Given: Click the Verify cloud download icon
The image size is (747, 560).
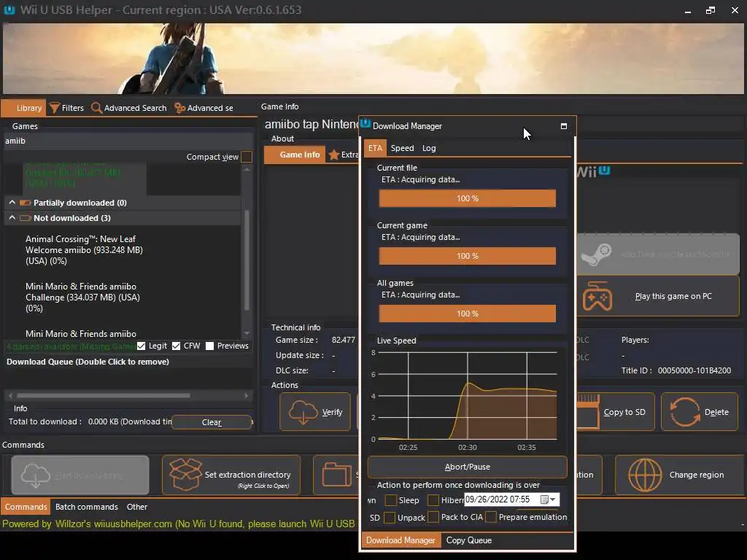Looking at the screenshot, I should [303, 412].
